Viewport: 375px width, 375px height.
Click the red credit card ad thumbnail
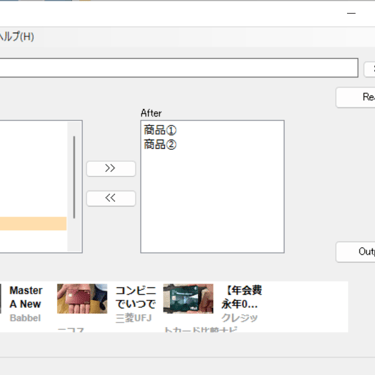point(82,299)
